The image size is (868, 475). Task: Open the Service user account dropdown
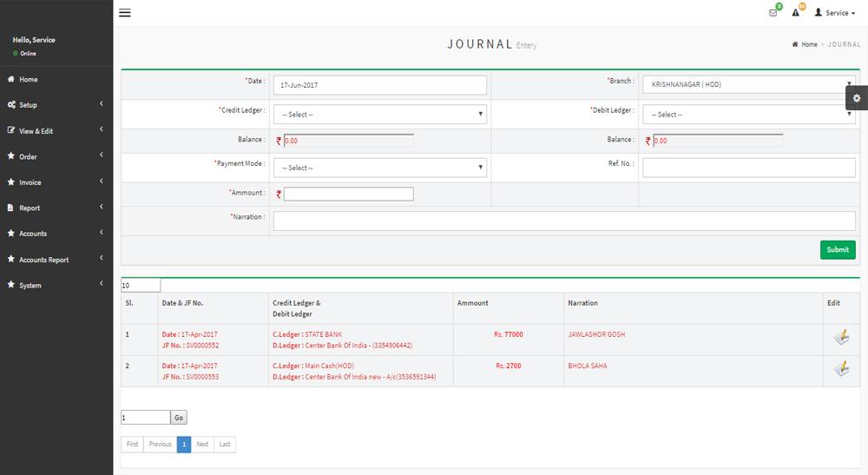tap(836, 13)
